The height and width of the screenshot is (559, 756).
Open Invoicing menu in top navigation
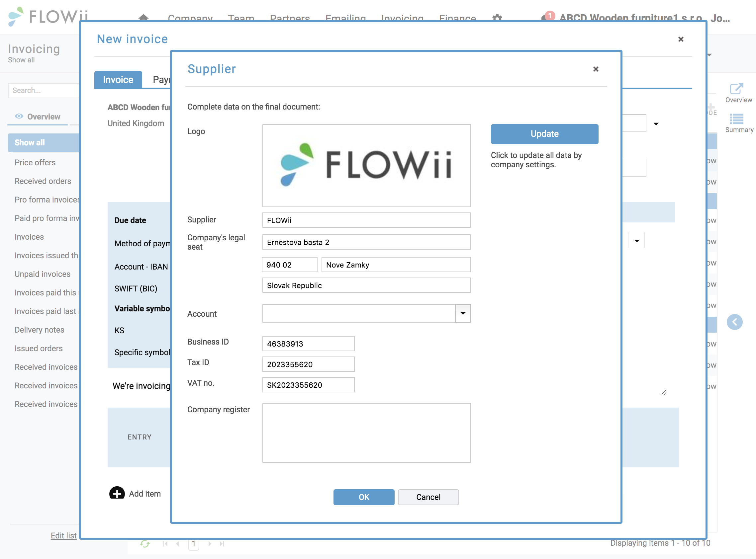click(x=402, y=18)
